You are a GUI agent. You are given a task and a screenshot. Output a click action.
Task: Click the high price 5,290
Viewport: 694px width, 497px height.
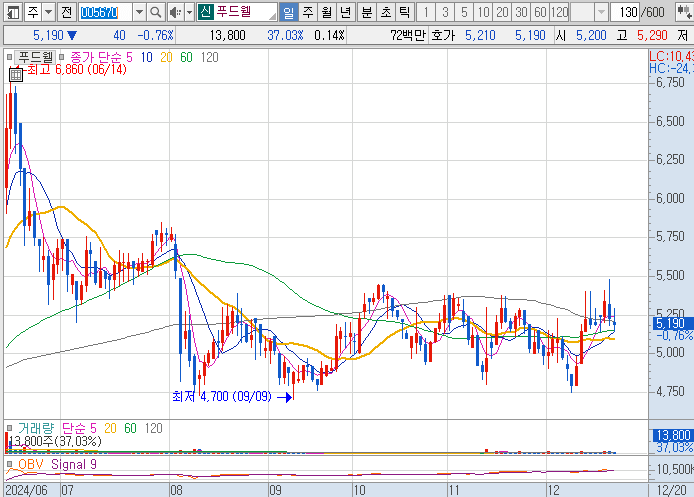pyautogui.click(x=652, y=35)
